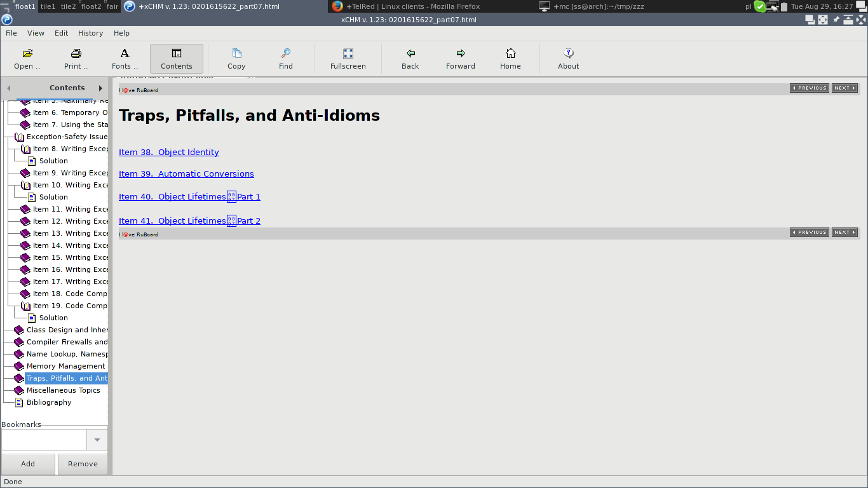Open the About dialog icon
Screen dimensions: 868x488
(x=569, y=59)
